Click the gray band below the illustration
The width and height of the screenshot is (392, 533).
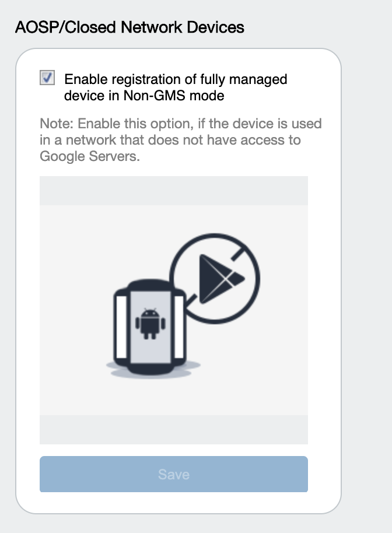pos(174,430)
